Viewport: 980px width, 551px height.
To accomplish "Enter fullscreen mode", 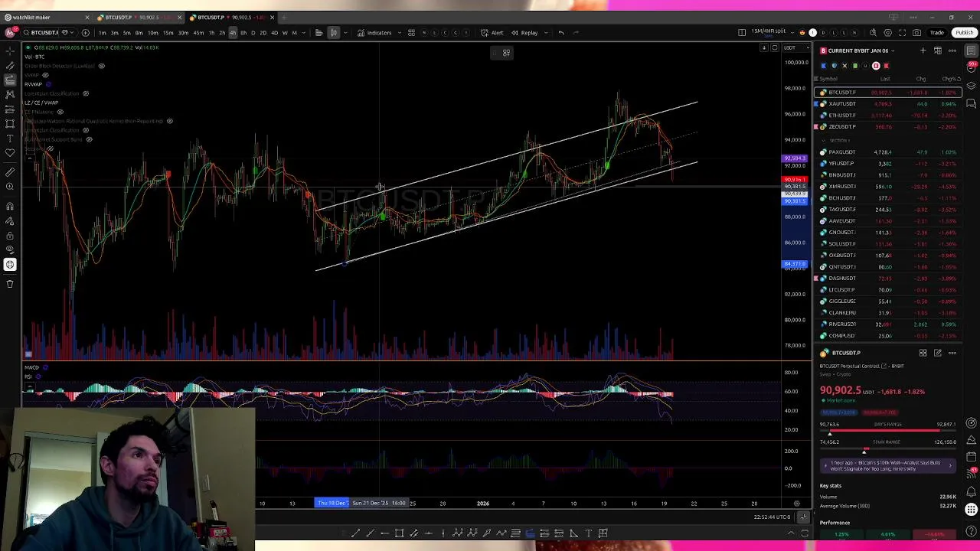I will pyautogui.click(x=902, y=33).
